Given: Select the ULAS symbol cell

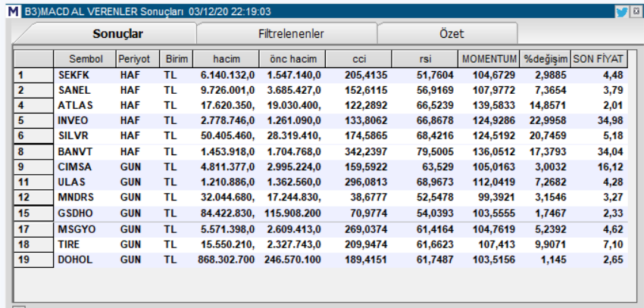Looking at the screenshot, I should click(x=72, y=182).
